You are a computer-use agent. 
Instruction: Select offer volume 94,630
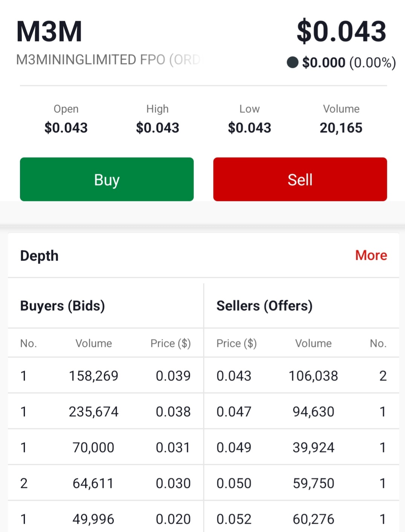pyautogui.click(x=313, y=412)
